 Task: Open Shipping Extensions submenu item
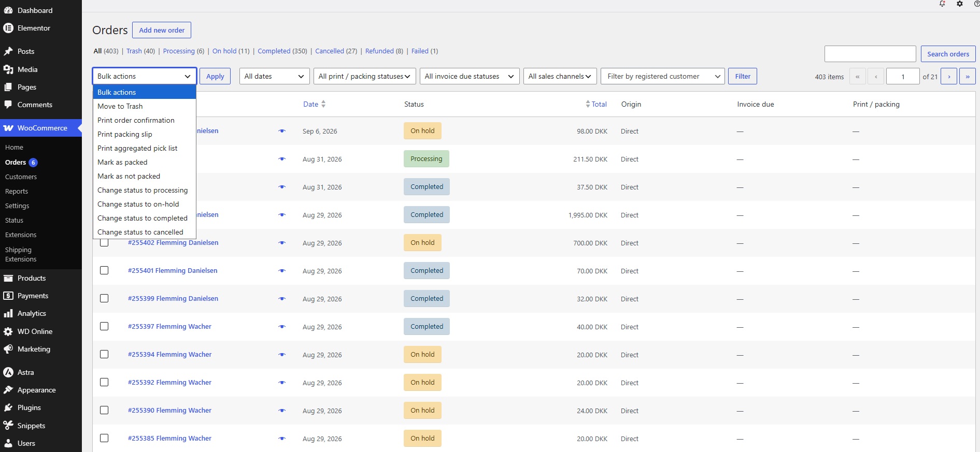[x=21, y=254]
